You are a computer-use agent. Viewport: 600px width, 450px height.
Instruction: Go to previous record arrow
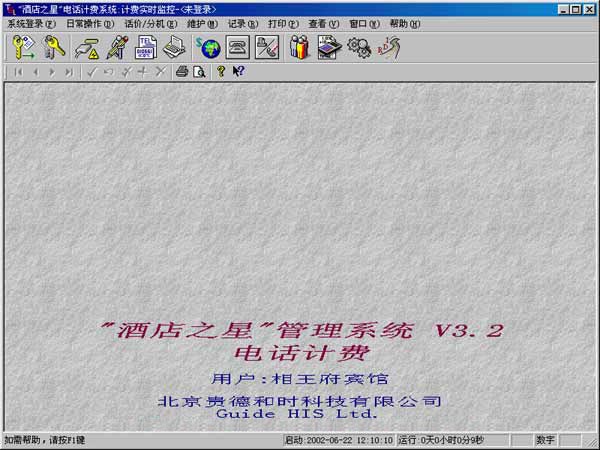coord(36,72)
